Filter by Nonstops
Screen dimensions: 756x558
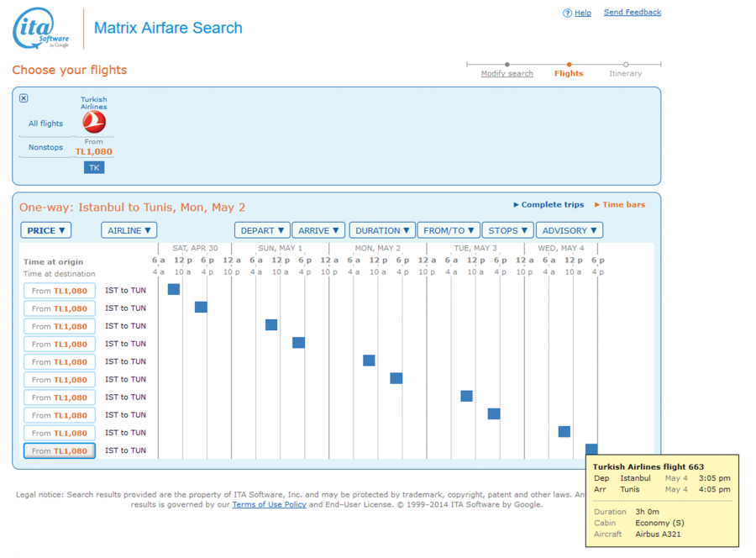(x=46, y=147)
